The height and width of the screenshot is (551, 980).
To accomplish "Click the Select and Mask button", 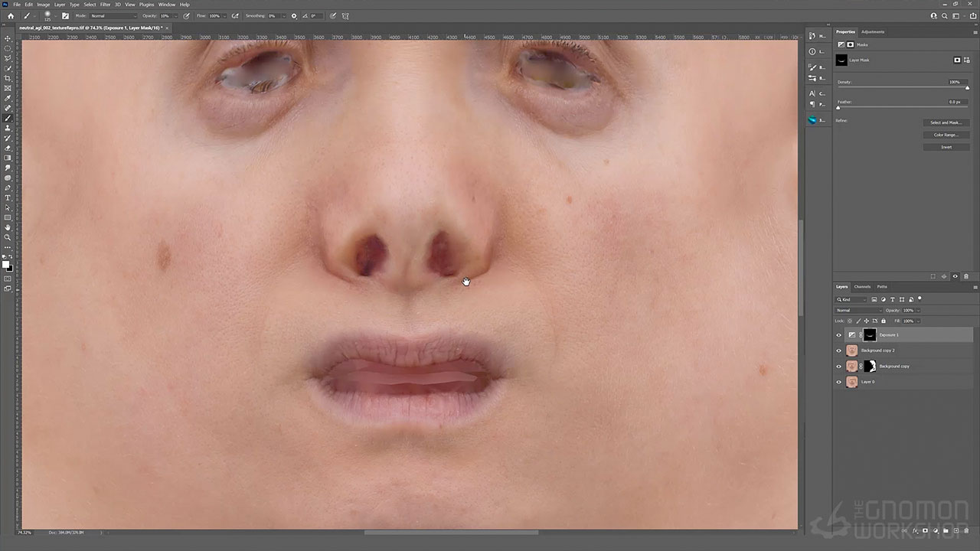I will point(946,122).
